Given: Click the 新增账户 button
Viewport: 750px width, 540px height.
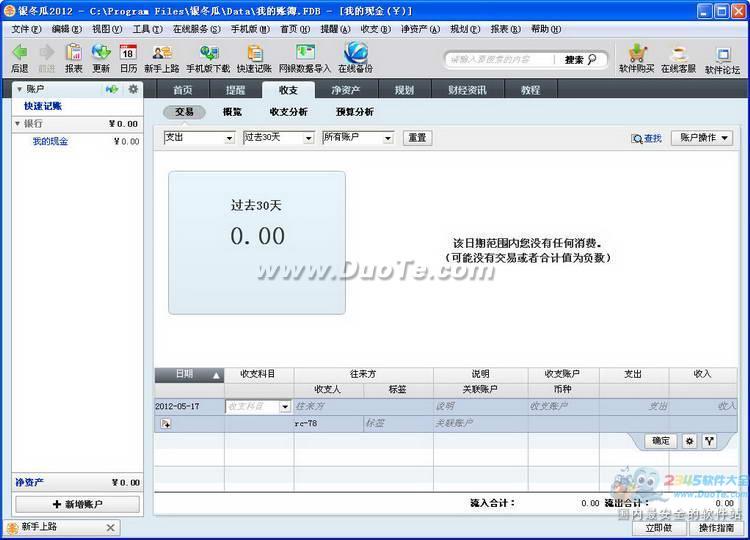Looking at the screenshot, I should (76, 505).
